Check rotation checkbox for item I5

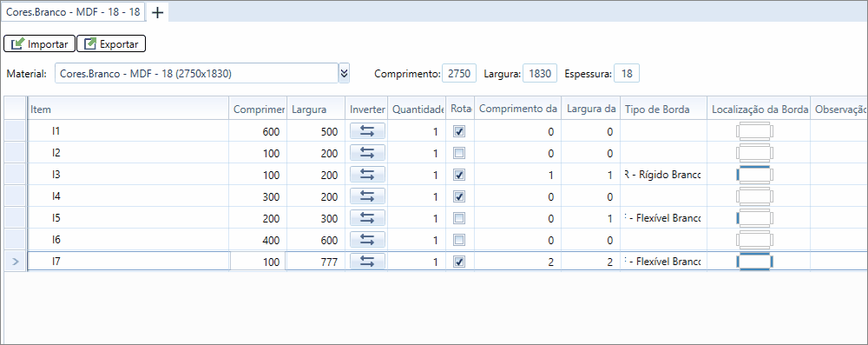click(459, 218)
